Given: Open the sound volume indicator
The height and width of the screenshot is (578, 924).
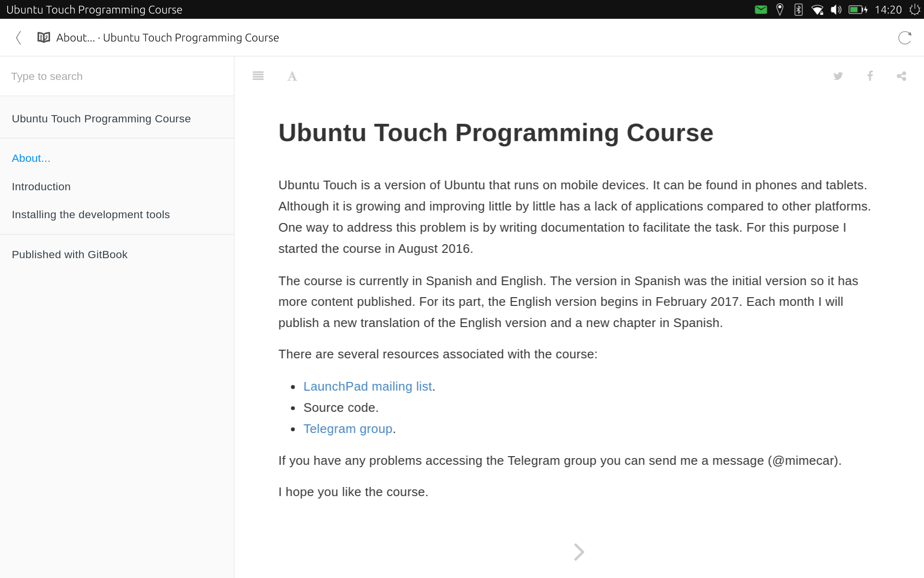Looking at the screenshot, I should (836, 10).
